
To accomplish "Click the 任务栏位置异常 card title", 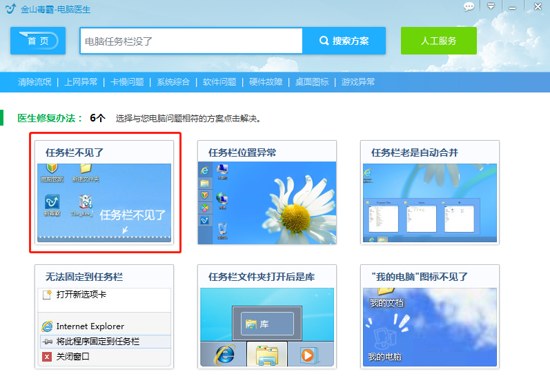I will (x=242, y=153).
